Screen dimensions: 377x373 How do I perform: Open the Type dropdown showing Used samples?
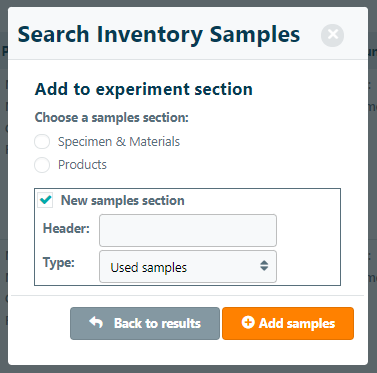point(188,267)
